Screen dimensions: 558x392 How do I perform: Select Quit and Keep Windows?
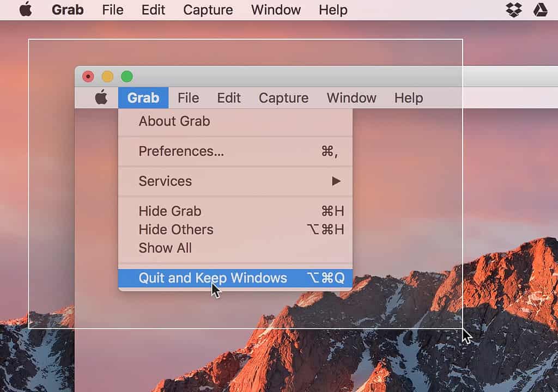click(x=235, y=278)
